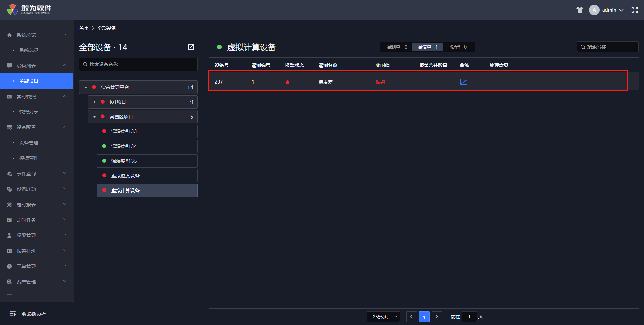644x325 pixels.
Task: Collapse the 某园区项目 tree node
Action: point(95,117)
